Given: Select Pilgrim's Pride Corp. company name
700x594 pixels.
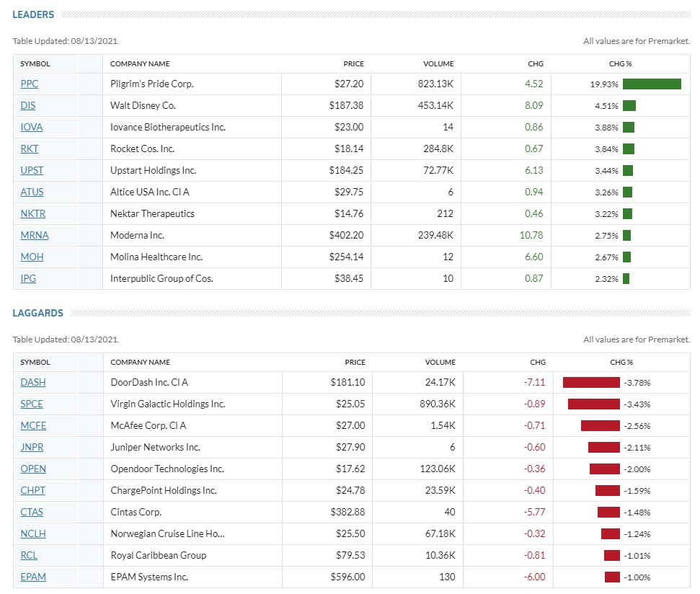Looking at the screenshot, I should [152, 84].
